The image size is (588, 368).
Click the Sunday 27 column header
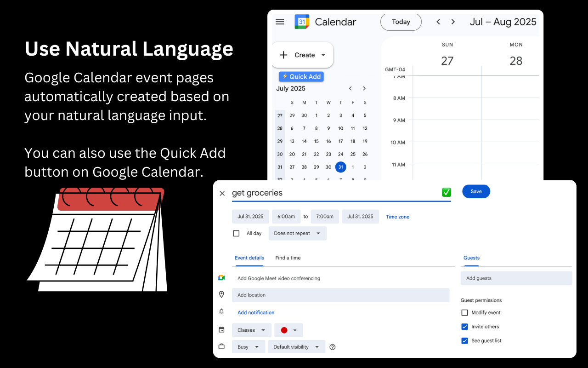click(447, 55)
